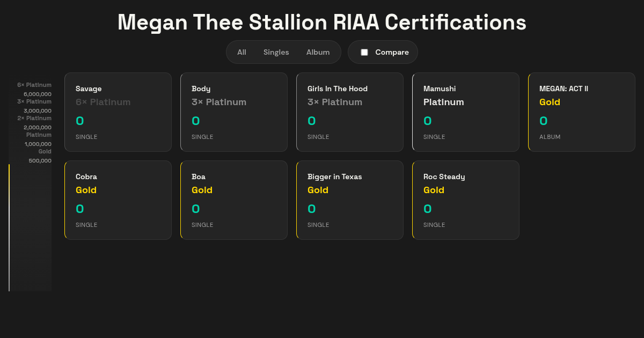Click the Boa title text
The height and width of the screenshot is (338, 644).
(x=199, y=177)
